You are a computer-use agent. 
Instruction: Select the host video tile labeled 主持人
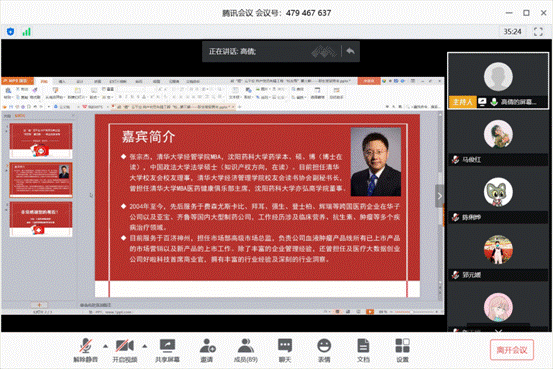[498, 81]
